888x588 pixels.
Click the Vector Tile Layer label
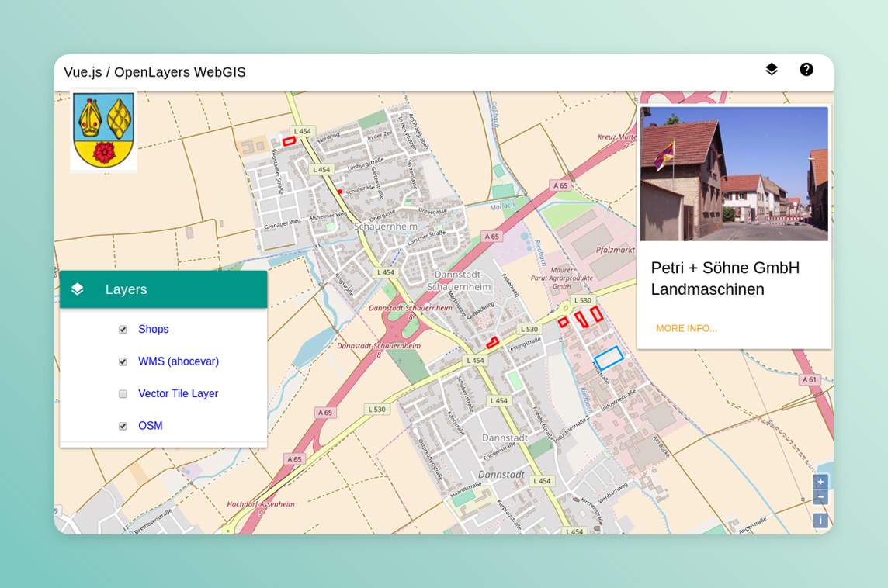point(178,393)
